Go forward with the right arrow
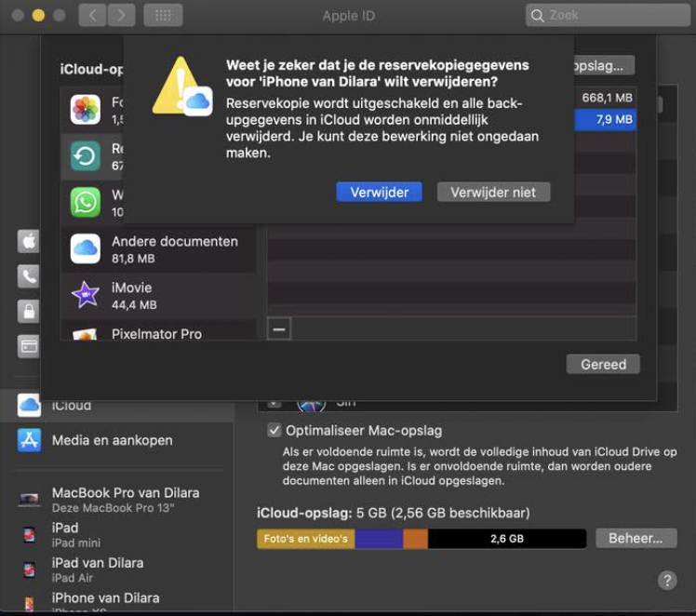696x616 pixels. [x=121, y=16]
